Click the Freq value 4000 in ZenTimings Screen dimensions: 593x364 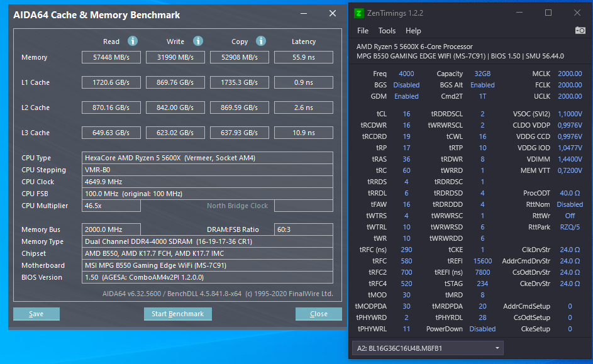click(x=406, y=74)
